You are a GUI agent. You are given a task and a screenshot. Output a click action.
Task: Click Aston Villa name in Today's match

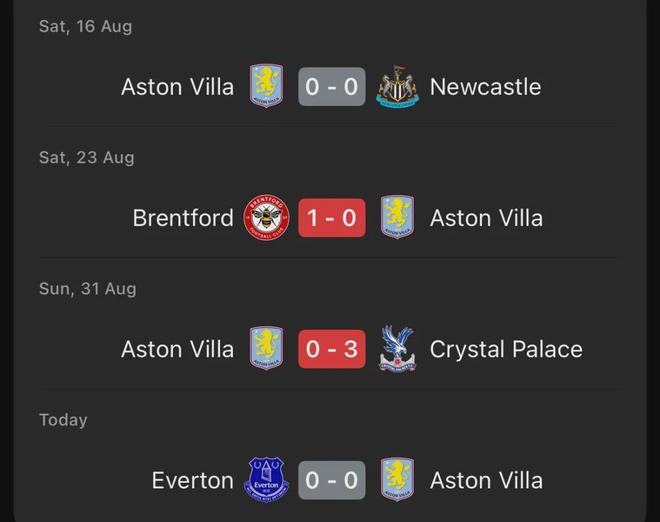click(486, 480)
